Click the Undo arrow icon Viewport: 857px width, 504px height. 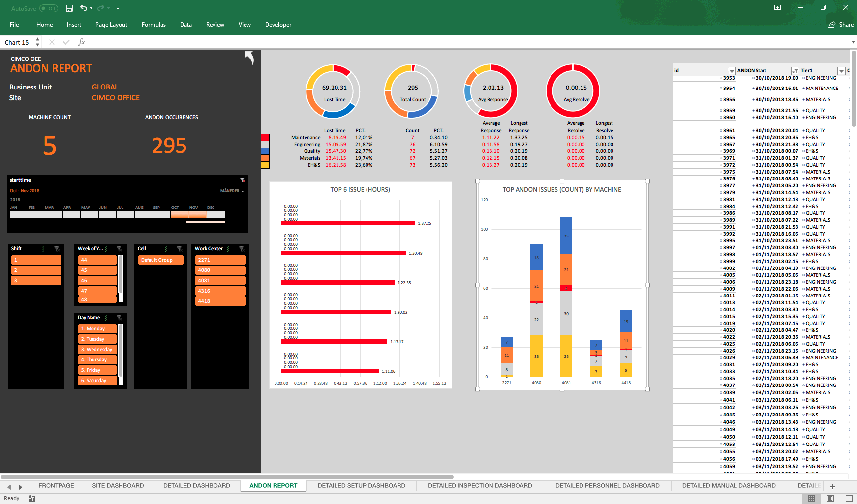click(84, 8)
